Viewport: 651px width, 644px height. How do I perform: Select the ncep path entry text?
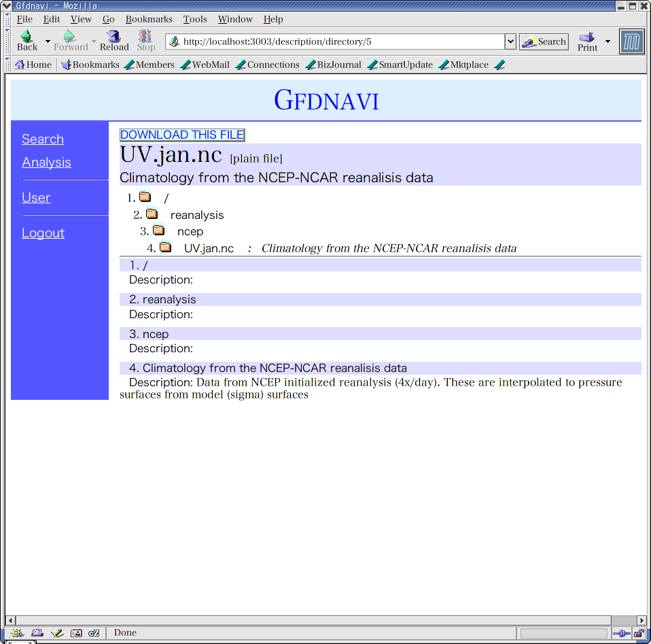point(190,232)
